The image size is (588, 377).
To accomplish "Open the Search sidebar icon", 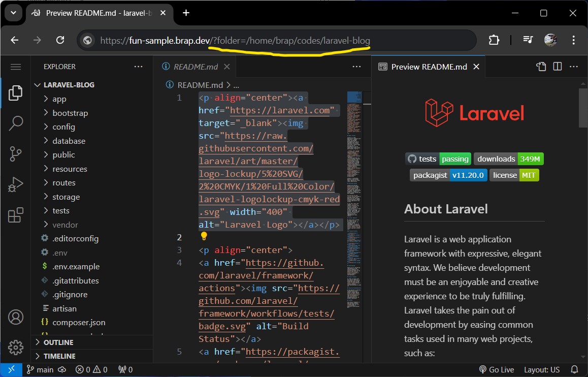I will click(x=15, y=123).
